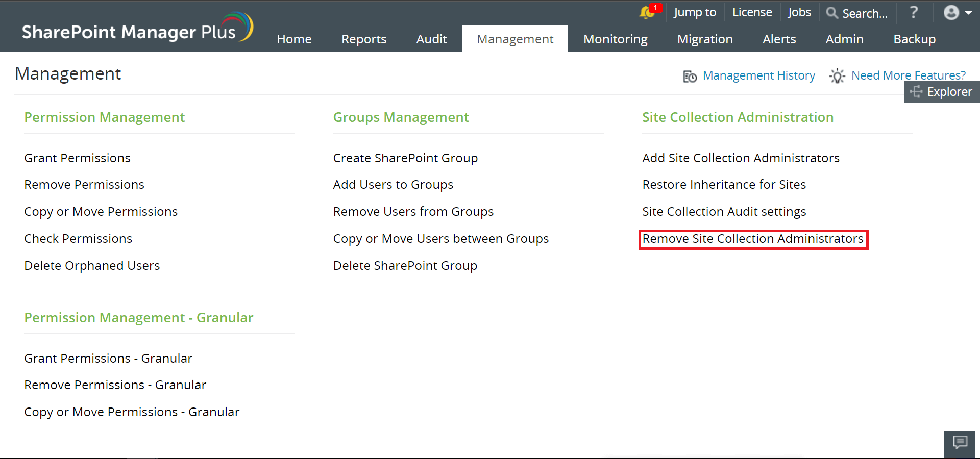
Task: Open Copy or Move Users between Groups
Action: point(440,238)
